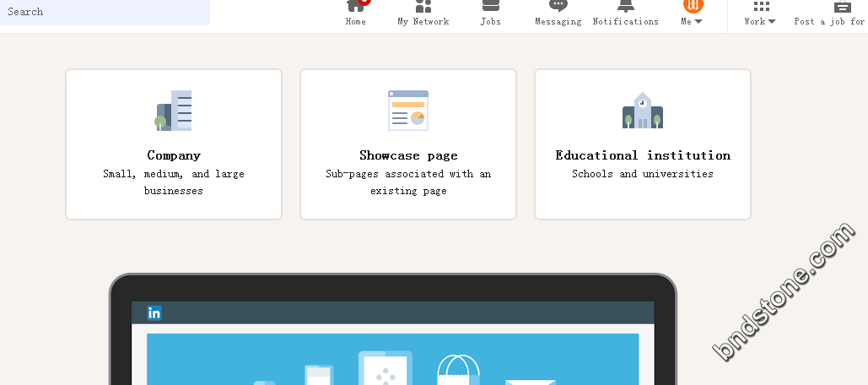Choose the Company page type heading
Viewport: 868px width, 385px height.
[x=174, y=155]
